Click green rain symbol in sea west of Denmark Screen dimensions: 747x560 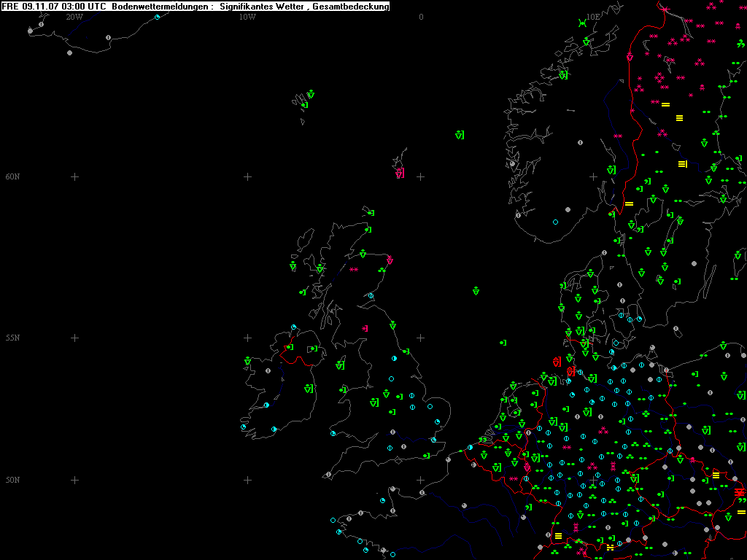click(x=503, y=342)
